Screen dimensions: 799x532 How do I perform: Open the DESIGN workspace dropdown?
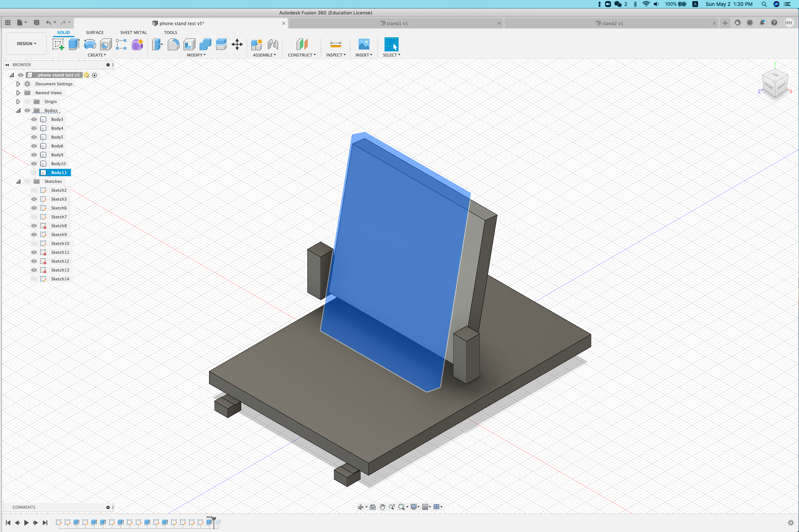click(26, 43)
